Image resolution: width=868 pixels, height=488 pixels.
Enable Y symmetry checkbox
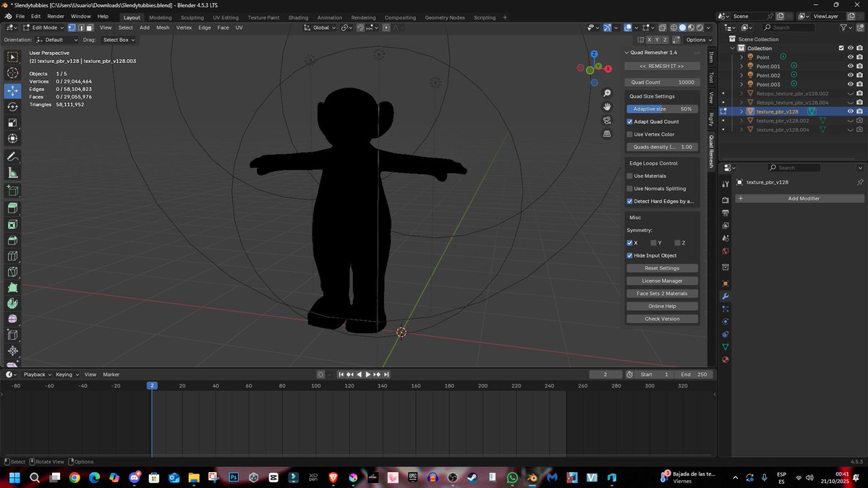click(653, 243)
